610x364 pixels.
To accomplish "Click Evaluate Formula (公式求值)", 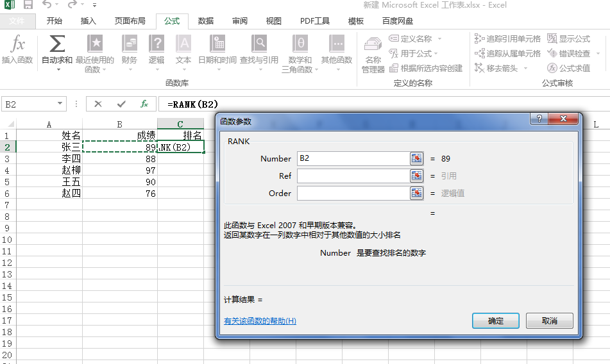I will click(x=569, y=69).
